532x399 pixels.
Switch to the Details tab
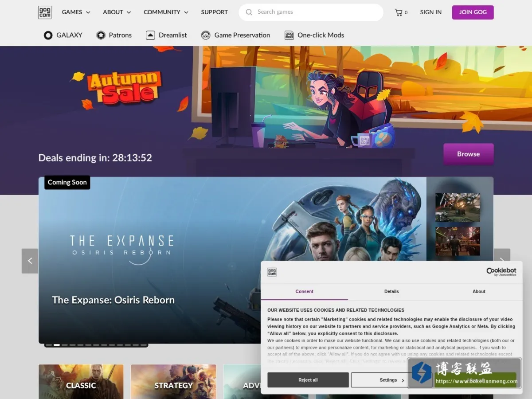391,291
